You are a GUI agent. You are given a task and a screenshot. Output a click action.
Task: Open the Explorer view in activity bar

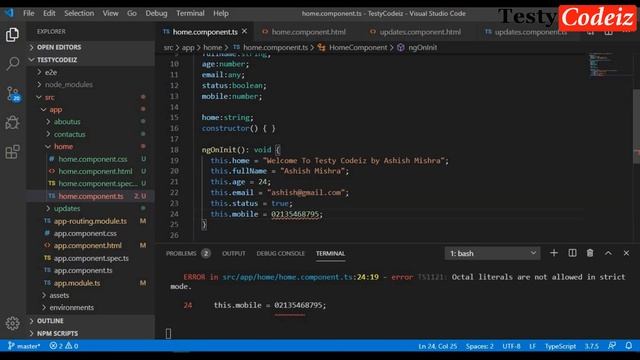pos(12,35)
